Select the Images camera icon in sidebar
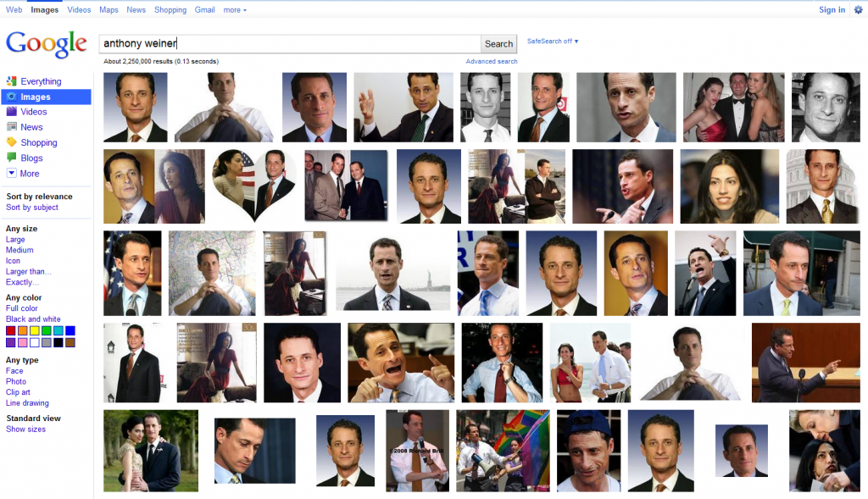Screen dimensions: 868x499 [12, 97]
